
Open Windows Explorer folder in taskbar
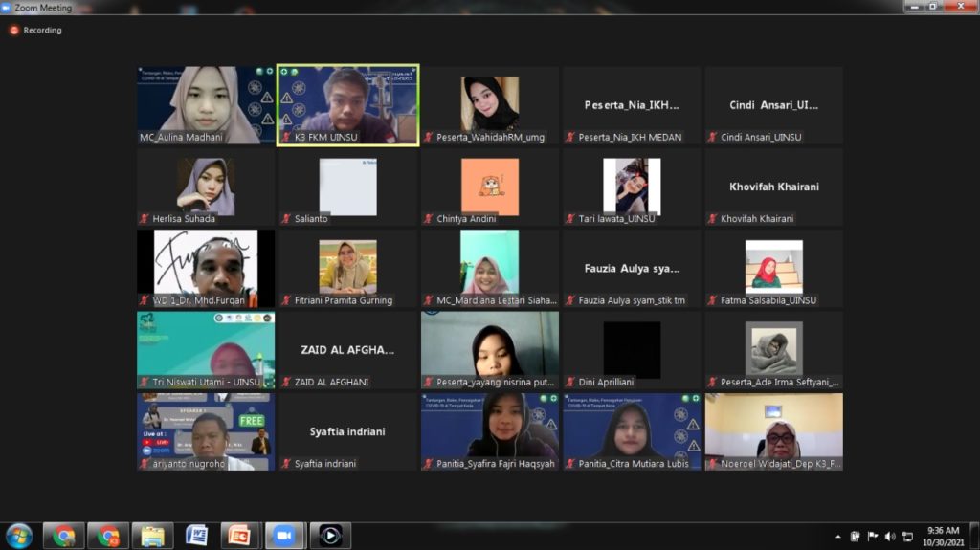152,535
